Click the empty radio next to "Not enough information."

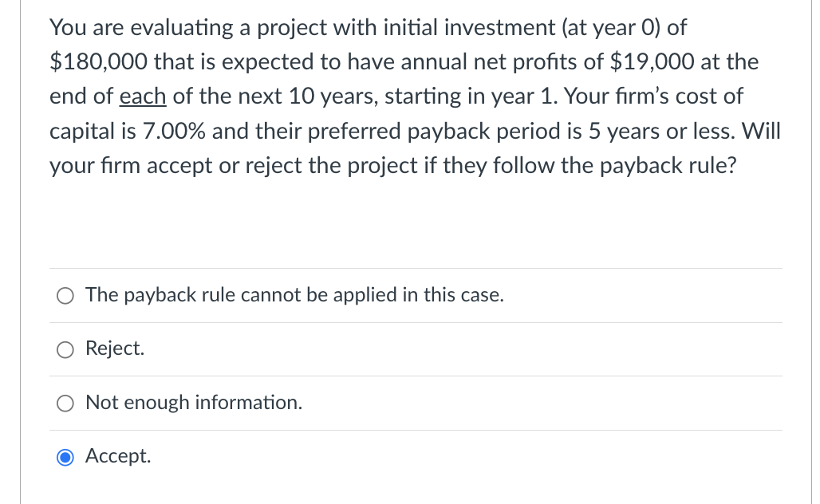pyautogui.click(x=65, y=403)
